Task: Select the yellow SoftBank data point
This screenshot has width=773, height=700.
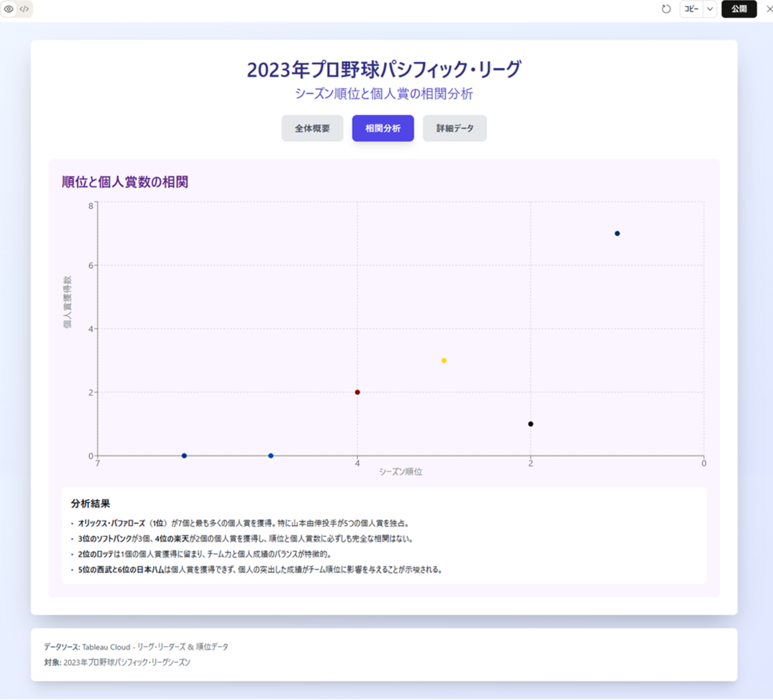Action: (x=443, y=360)
